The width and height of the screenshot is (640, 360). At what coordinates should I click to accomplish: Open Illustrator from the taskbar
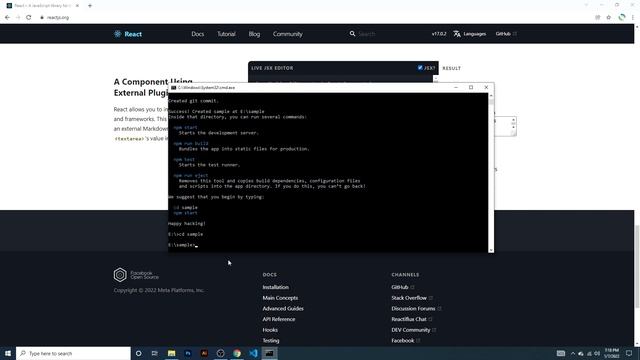(204, 353)
